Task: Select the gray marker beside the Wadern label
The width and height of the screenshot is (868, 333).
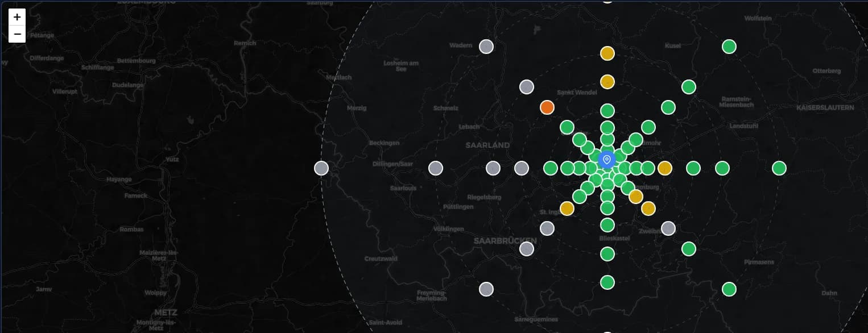Action: click(486, 47)
